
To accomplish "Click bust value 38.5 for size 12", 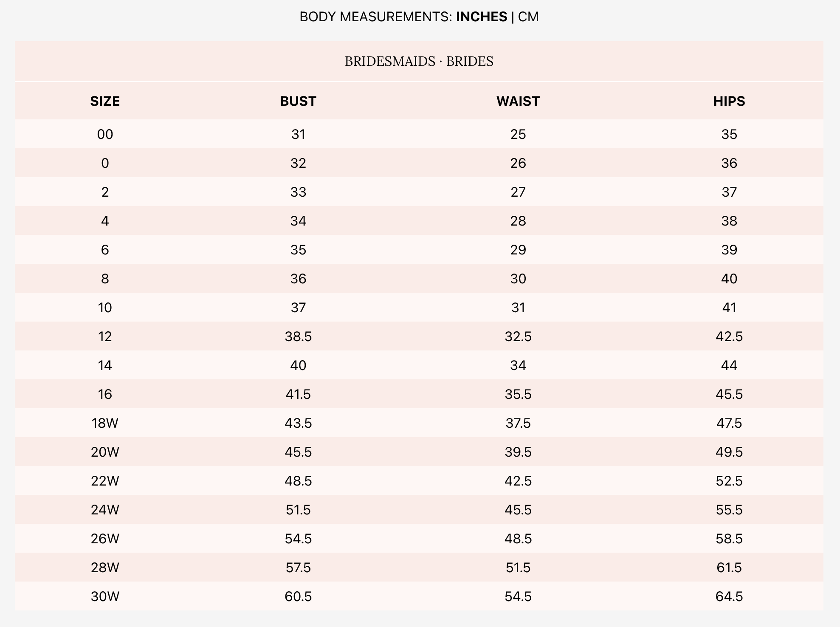I will click(x=298, y=336).
